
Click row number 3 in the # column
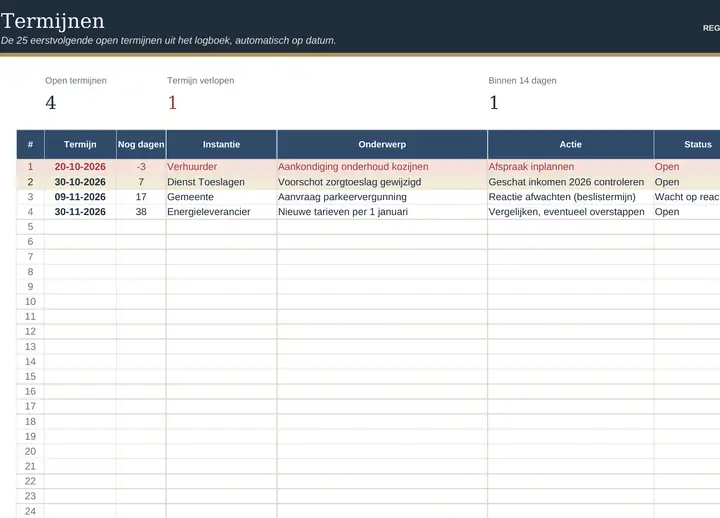(30, 197)
